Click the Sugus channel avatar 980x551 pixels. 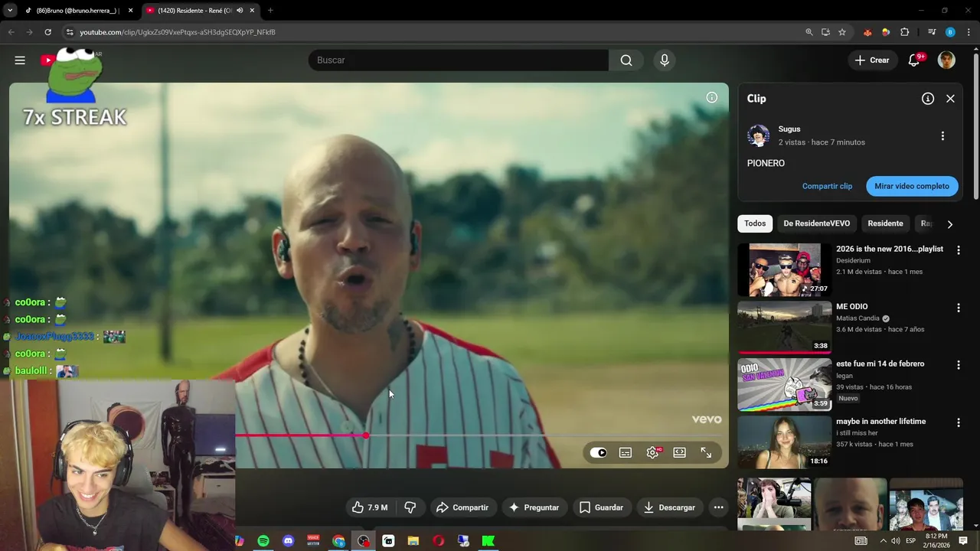[759, 135]
